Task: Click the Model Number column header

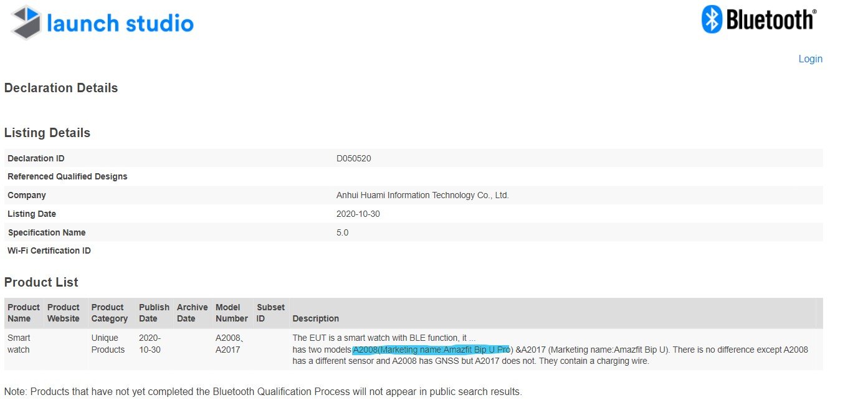Action: [231, 312]
